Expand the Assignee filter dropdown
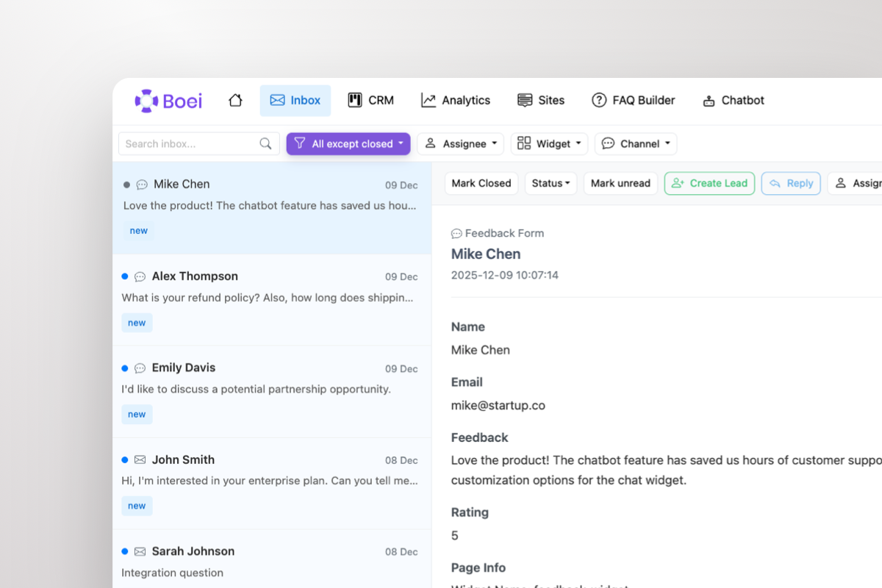The image size is (882, 588). [460, 143]
